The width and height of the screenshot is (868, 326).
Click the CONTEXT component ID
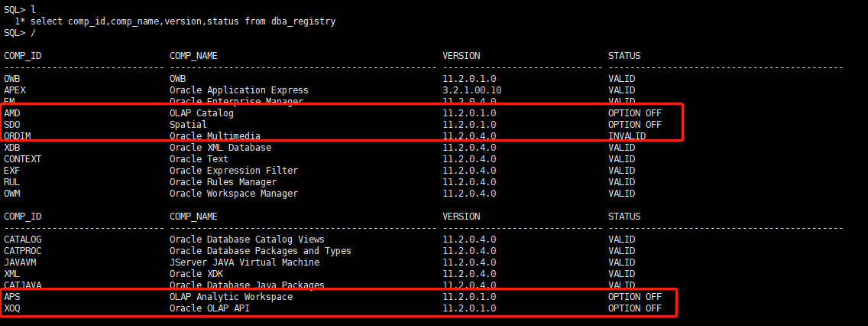point(22,159)
